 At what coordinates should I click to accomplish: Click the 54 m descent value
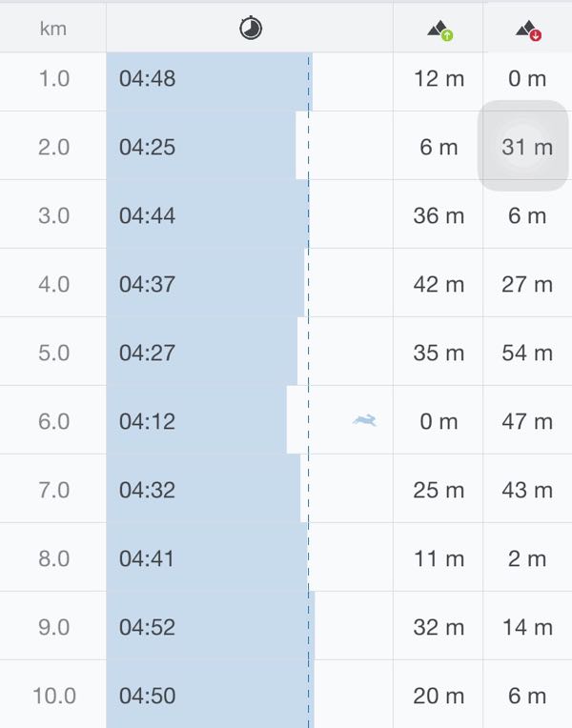coord(527,354)
